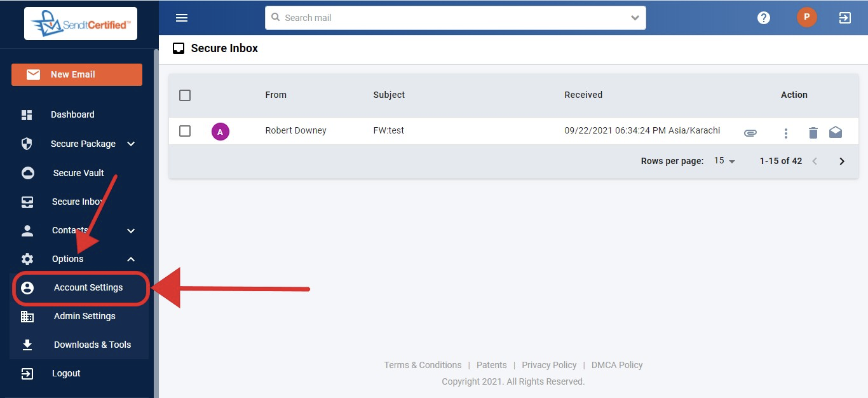Viewport: 868px width, 398px height.
Task: Collapse the Options menu section
Action: tap(131, 259)
